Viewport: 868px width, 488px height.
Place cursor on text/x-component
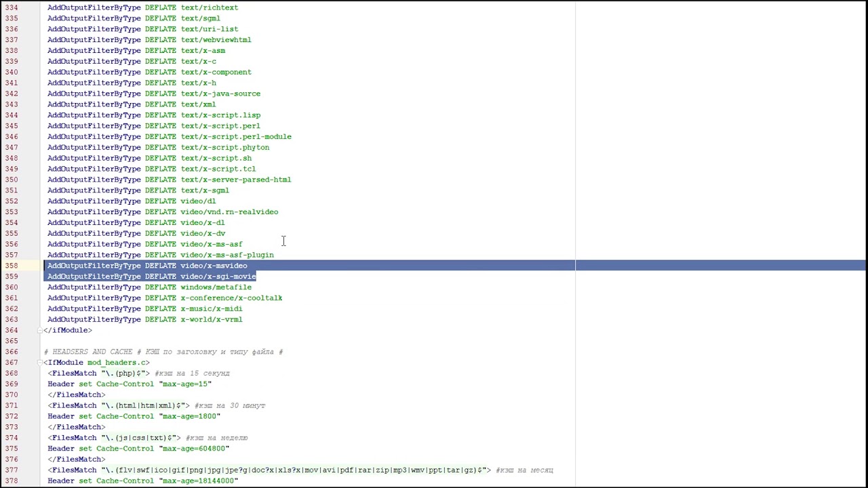point(216,72)
